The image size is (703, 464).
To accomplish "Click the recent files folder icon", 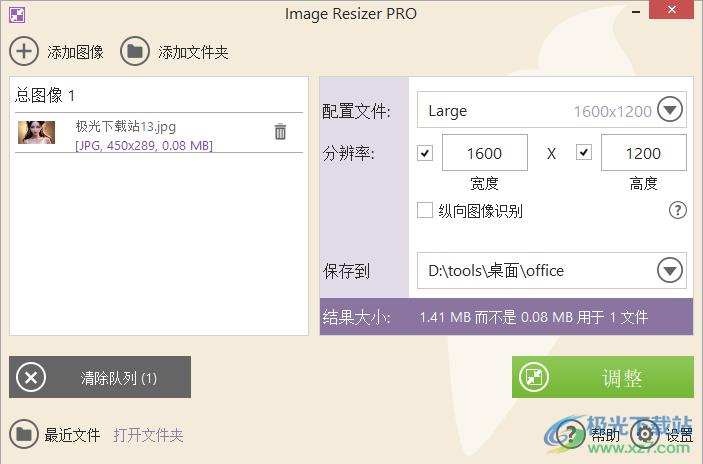I will (x=24, y=435).
